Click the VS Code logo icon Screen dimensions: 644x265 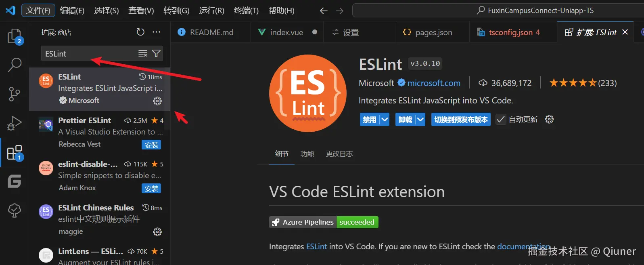(10, 11)
